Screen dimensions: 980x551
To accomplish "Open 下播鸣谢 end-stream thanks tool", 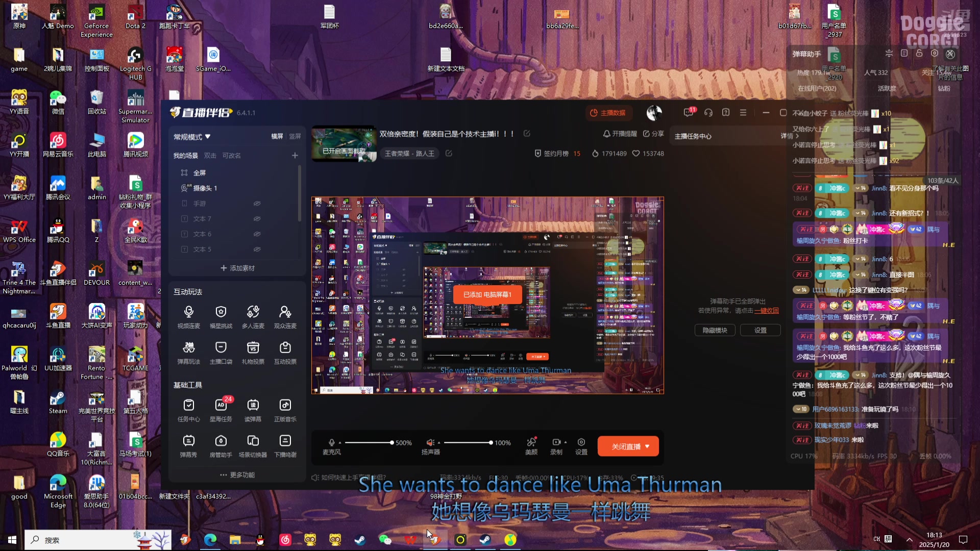I will point(285,446).
